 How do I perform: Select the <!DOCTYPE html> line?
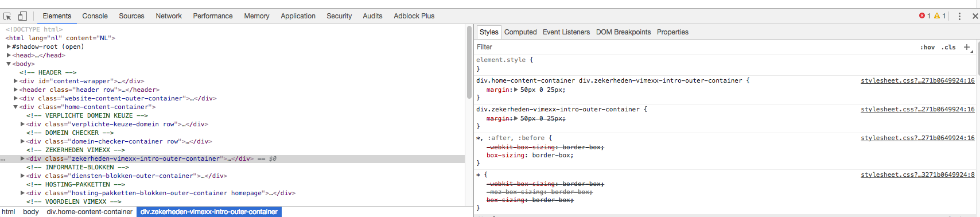tap(34, 30)
